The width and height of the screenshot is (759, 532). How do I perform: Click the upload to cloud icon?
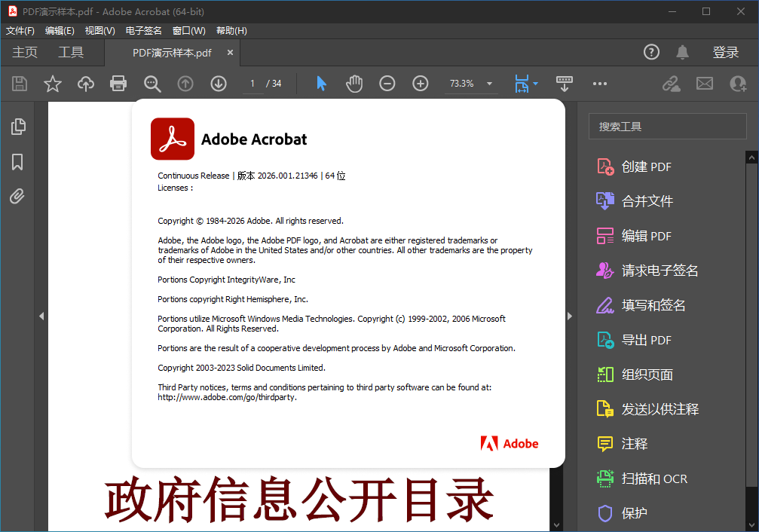pos(86,84)
